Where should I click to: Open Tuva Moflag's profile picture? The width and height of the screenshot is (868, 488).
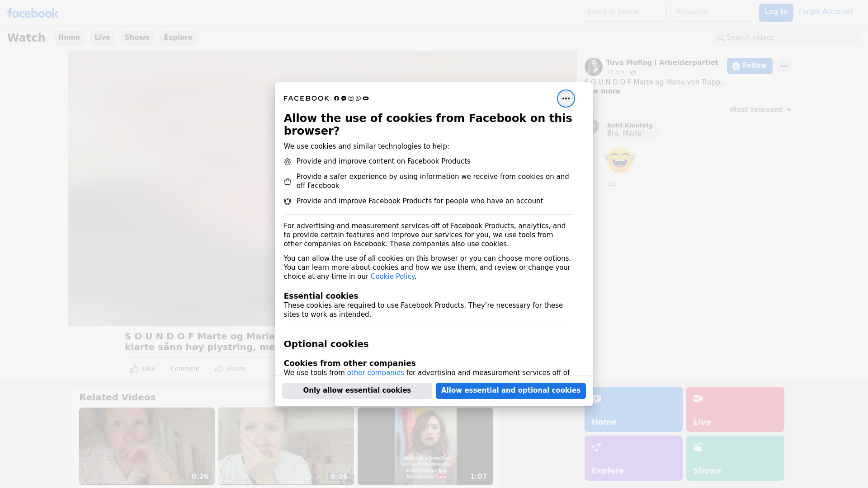[x=593, y=67]
